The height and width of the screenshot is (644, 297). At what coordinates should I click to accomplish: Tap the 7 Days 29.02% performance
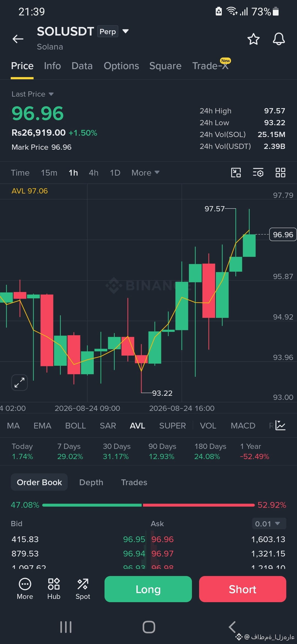[70, 451]
